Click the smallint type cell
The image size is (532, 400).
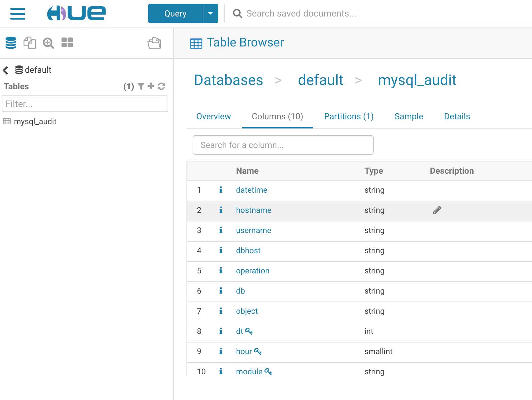click(379, 352)
